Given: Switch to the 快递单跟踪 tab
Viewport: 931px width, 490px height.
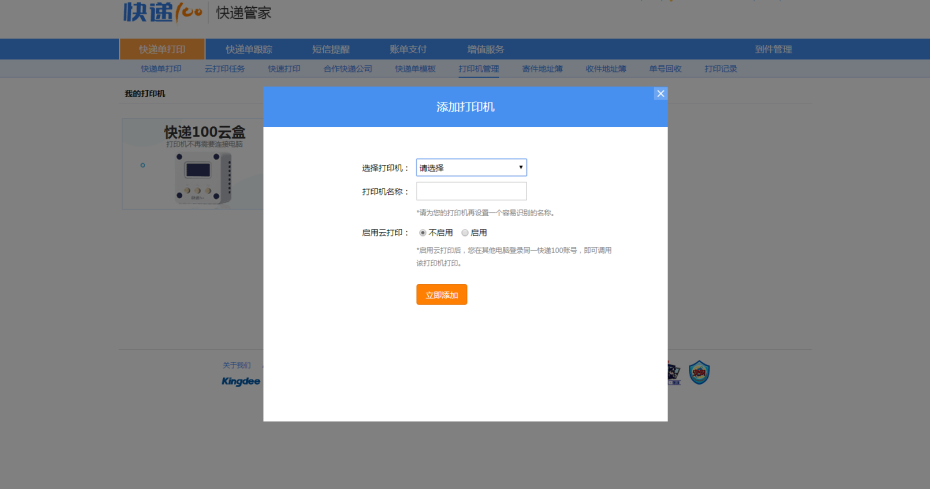Looking at the screenshot, I should coord(249,49).
